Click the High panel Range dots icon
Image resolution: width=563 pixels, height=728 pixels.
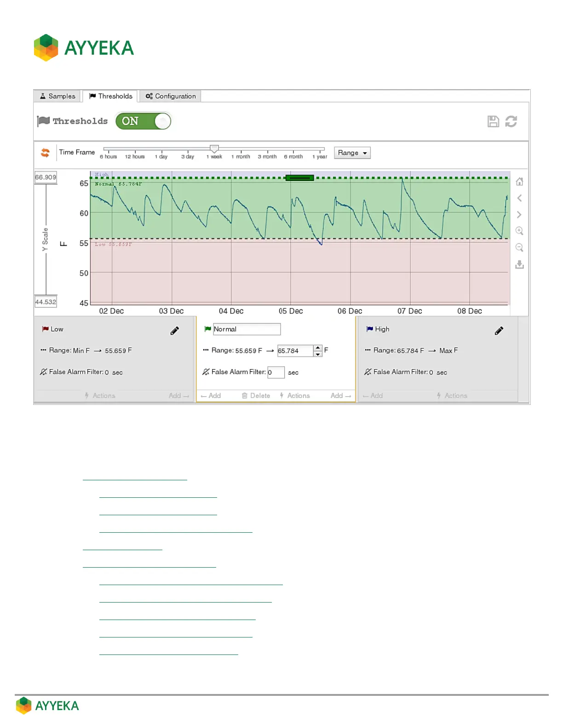368,350
